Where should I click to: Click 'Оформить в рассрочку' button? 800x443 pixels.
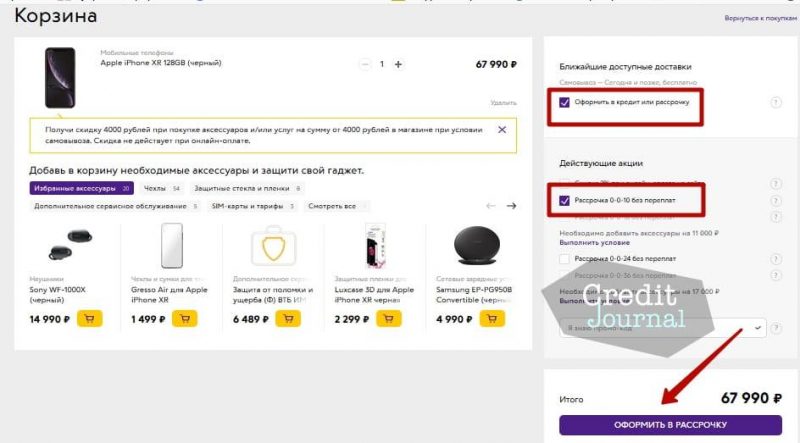pos(670,425)
